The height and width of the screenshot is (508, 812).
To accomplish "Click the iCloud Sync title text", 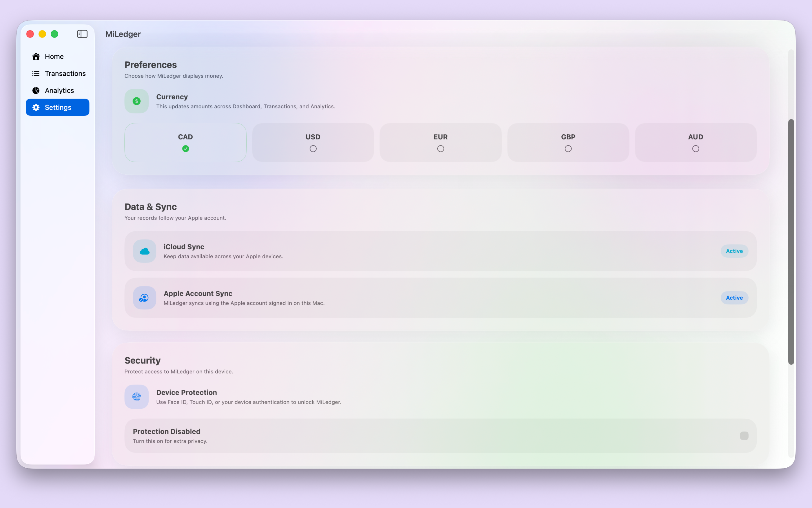I will 184,247.
